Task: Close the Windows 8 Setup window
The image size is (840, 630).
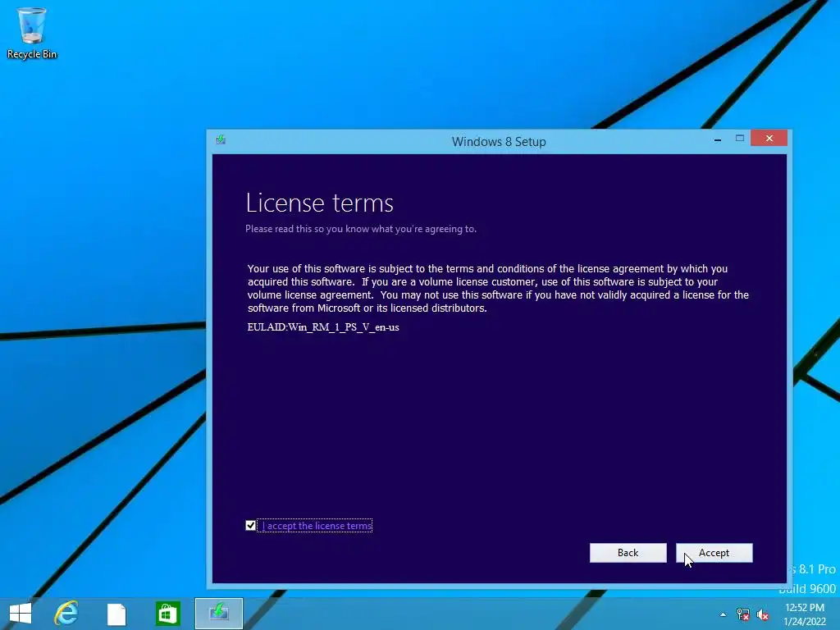Action: pos(769,138)
